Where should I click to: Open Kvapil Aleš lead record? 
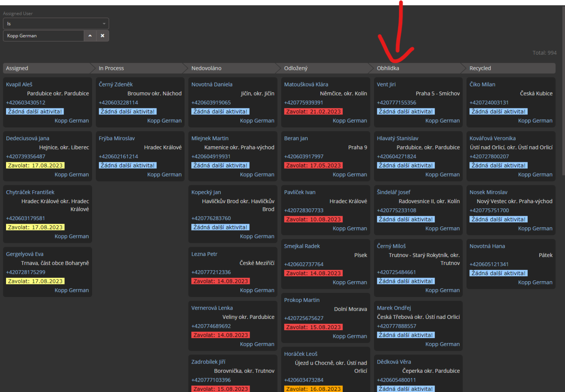tap(19, 84)
